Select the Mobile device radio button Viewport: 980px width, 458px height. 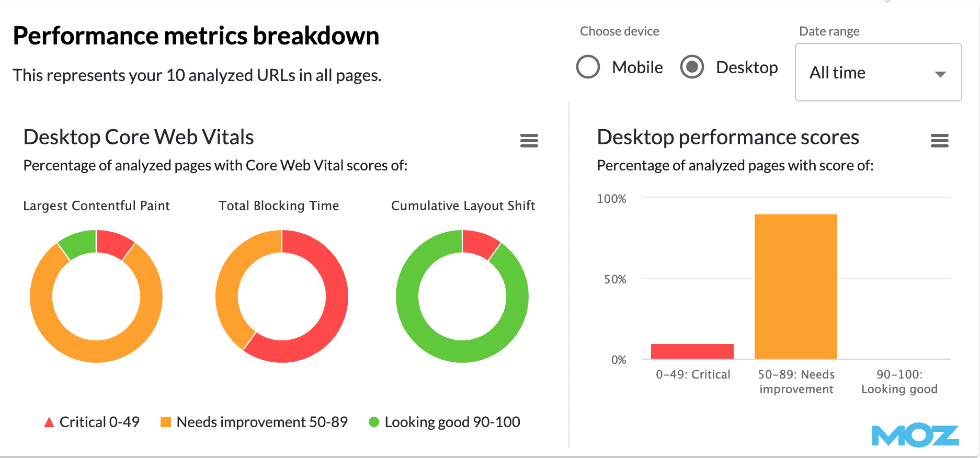(588, 67)
